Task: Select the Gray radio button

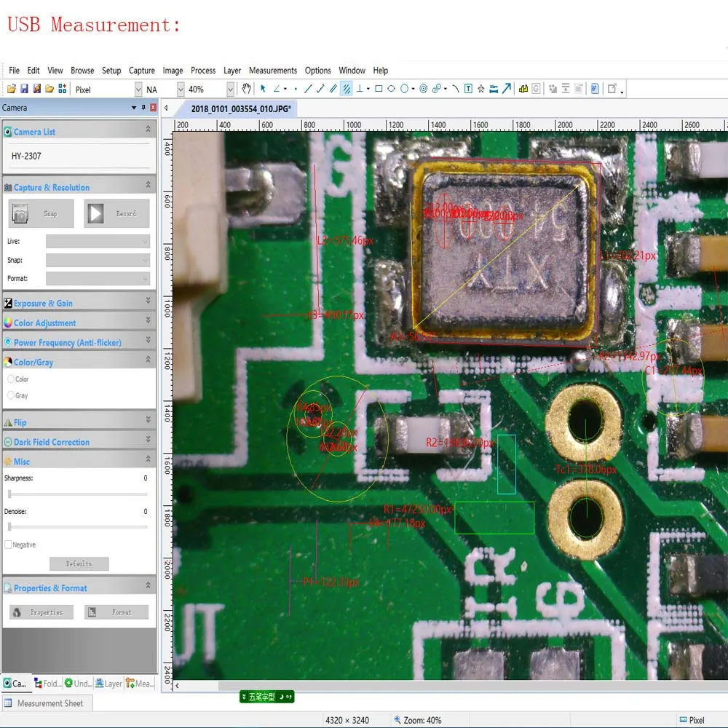Action: click(11, 396)
